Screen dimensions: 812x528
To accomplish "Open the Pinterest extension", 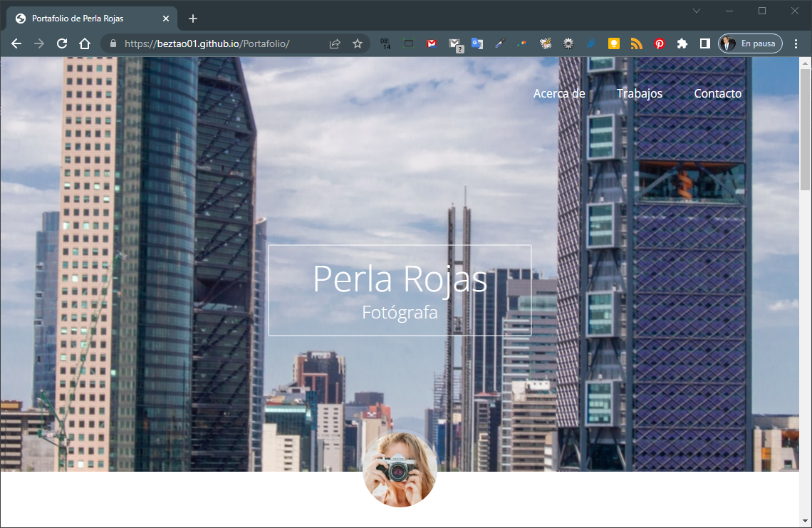I will click(x=660, y=43).
